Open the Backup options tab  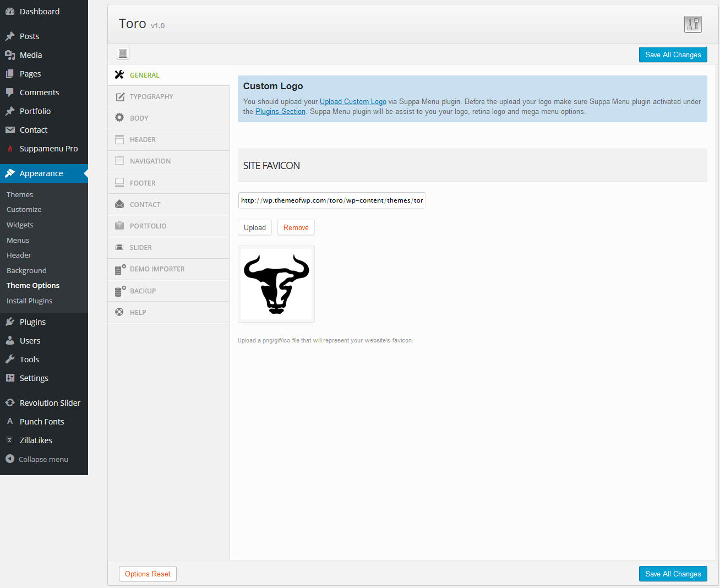[x=169, y=291]
